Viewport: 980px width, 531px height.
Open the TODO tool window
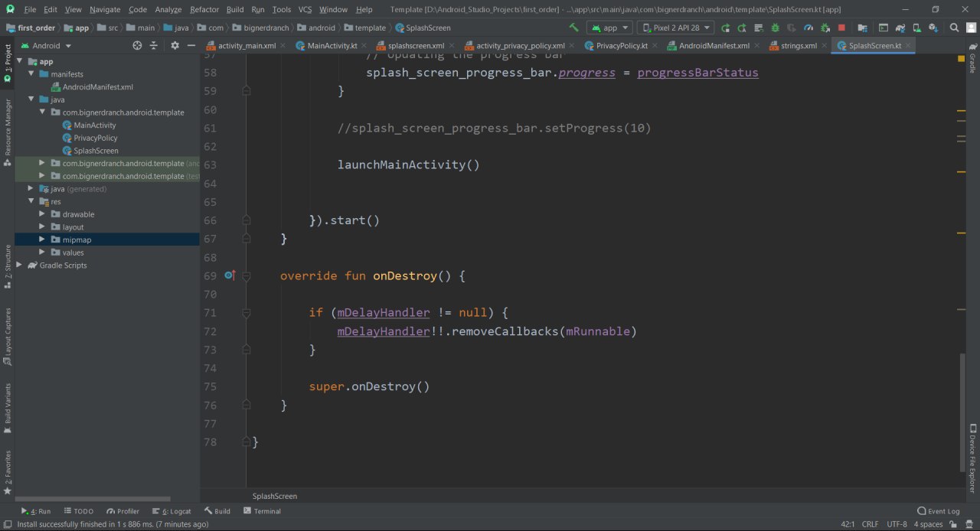point(79,511)
